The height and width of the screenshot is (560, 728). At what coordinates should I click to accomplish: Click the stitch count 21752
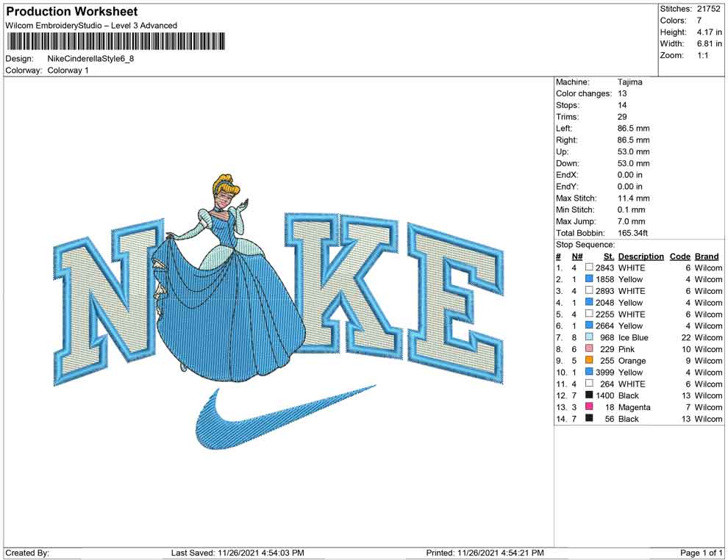pyautogui.click(x=708, y=9)
